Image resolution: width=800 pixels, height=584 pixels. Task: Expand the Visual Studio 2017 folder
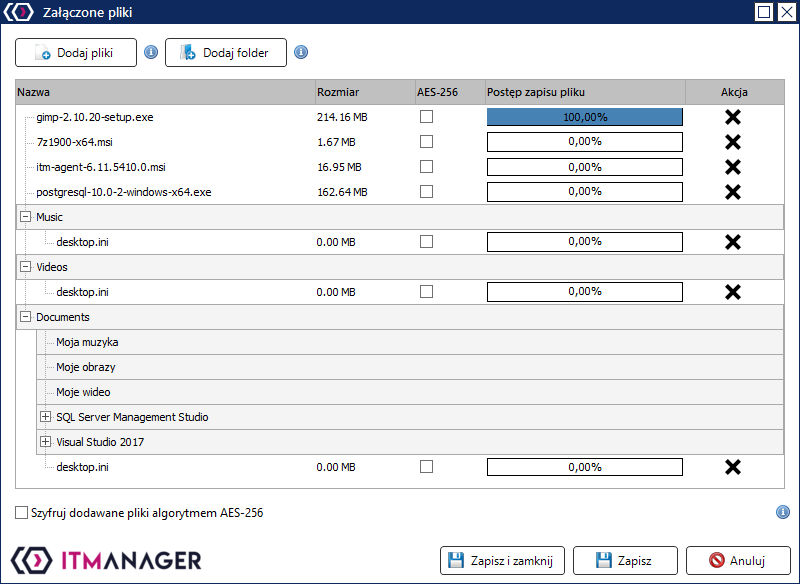point(45,442)
